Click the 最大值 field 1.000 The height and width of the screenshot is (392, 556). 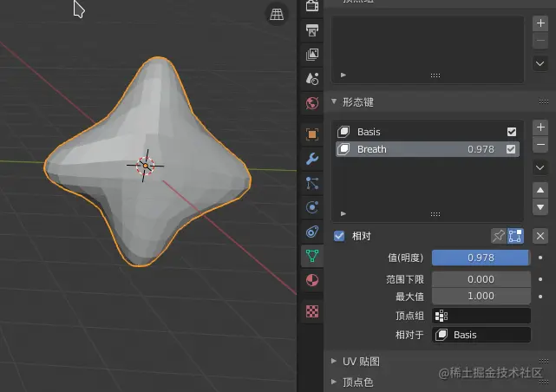[x=481, y=296]
